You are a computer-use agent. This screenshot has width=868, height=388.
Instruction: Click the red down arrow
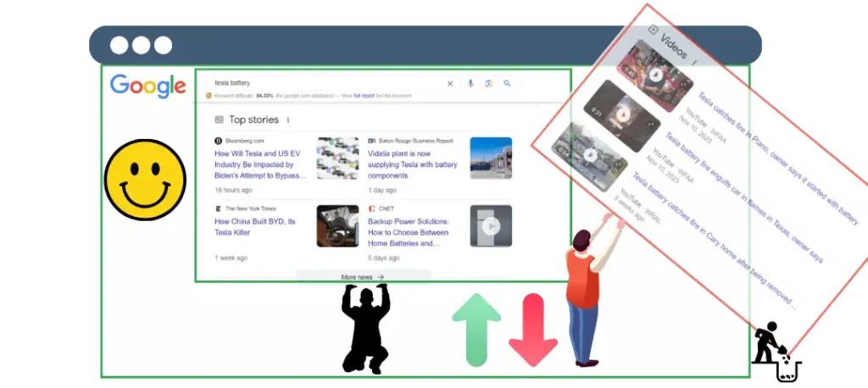pos(532,330)
